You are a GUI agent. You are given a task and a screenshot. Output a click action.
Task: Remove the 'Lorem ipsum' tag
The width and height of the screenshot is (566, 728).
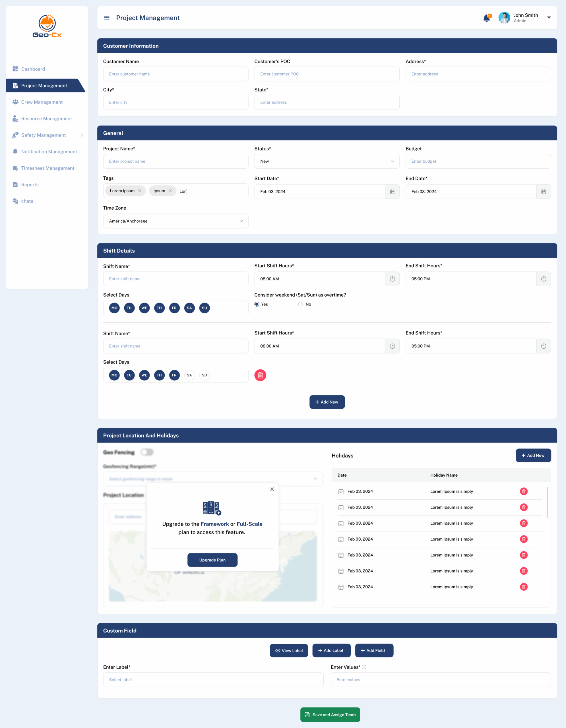click(x=140, y=191)
